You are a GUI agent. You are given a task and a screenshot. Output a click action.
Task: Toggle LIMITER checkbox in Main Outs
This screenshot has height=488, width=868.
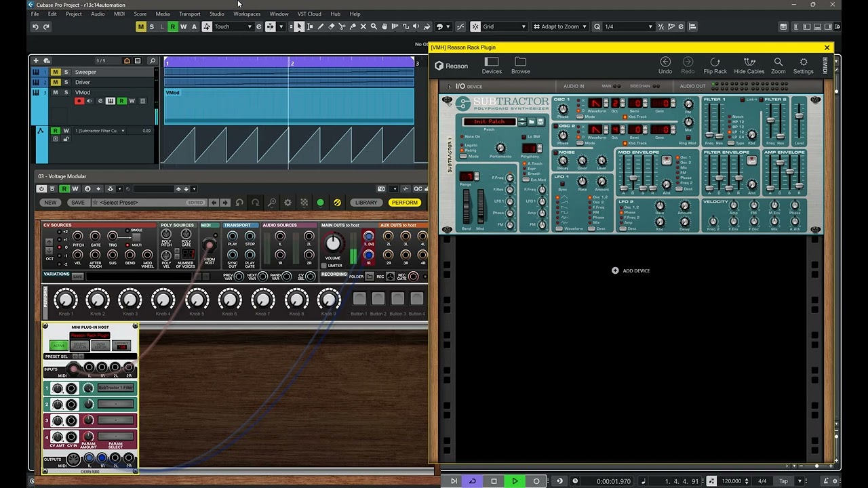click(x=324, y=266)
